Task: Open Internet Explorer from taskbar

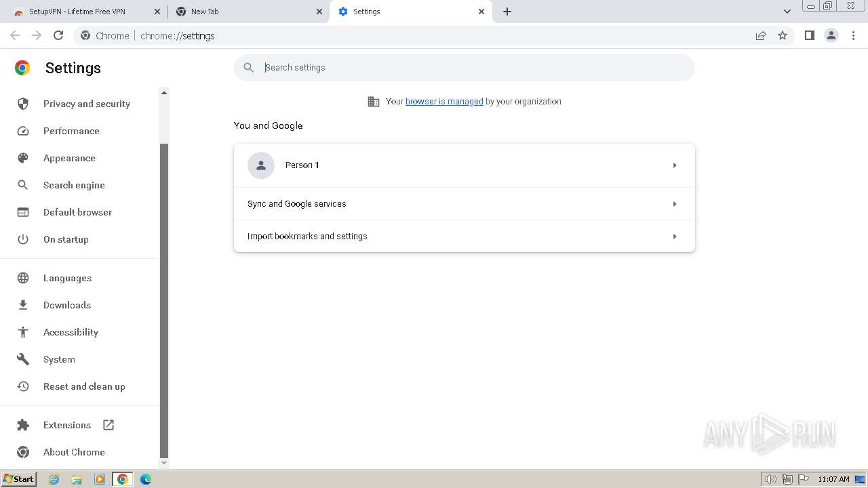Action: pos(54,479)
